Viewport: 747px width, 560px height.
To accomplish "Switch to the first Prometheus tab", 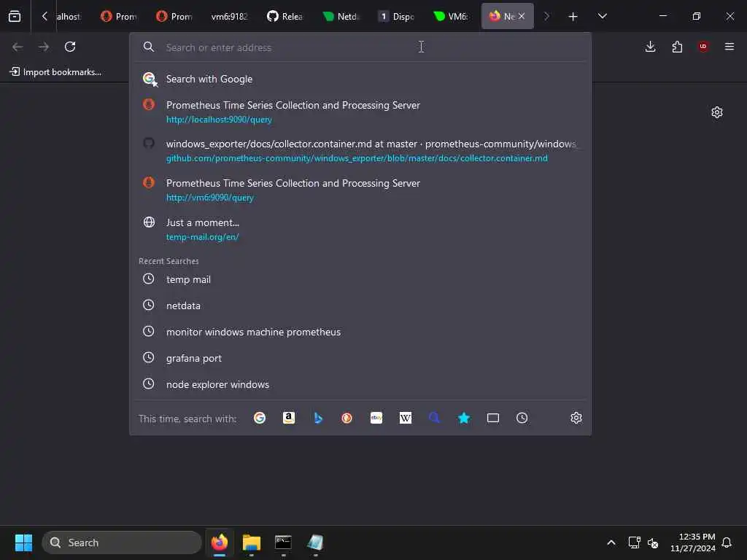I will 119,16.
